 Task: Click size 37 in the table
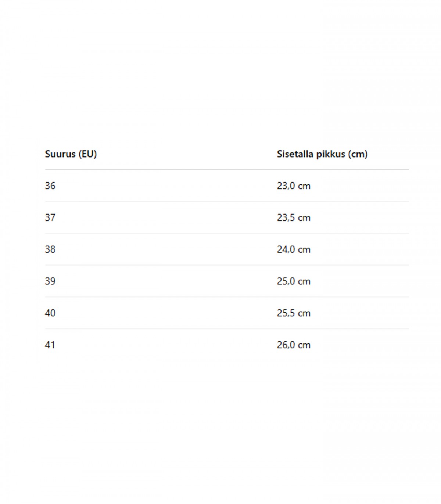(x=50, y=217)
